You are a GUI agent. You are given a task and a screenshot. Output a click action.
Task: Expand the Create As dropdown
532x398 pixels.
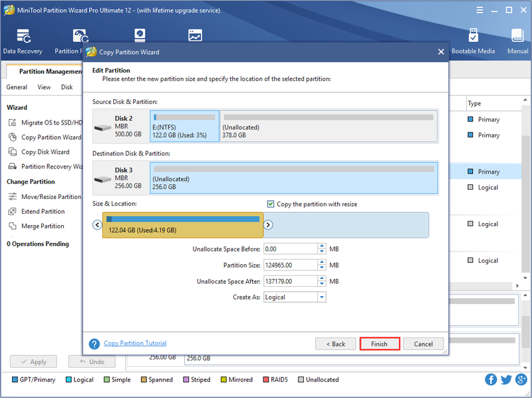pyautogui.click(x=322, y=297)
